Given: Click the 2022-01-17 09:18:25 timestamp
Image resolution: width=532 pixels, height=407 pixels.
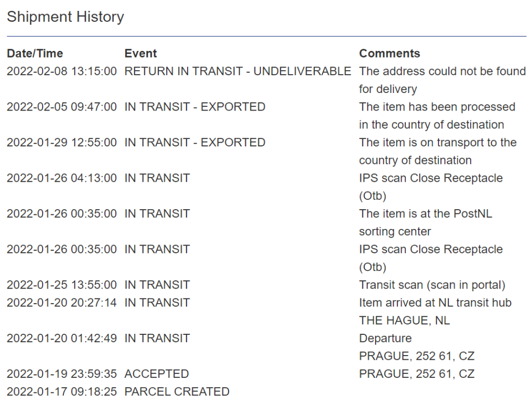Looking at the screenshot, I should pyautogui.click(x=62, y=391).
